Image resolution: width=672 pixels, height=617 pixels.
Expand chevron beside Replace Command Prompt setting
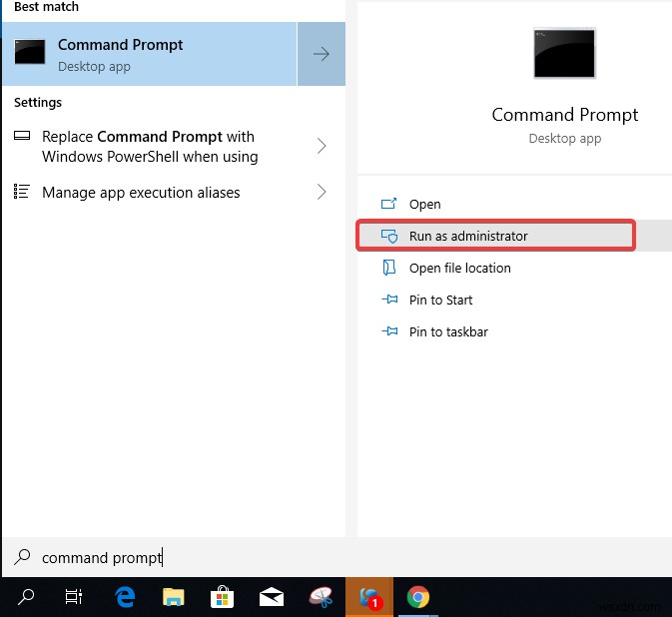(x=322, y=146)
